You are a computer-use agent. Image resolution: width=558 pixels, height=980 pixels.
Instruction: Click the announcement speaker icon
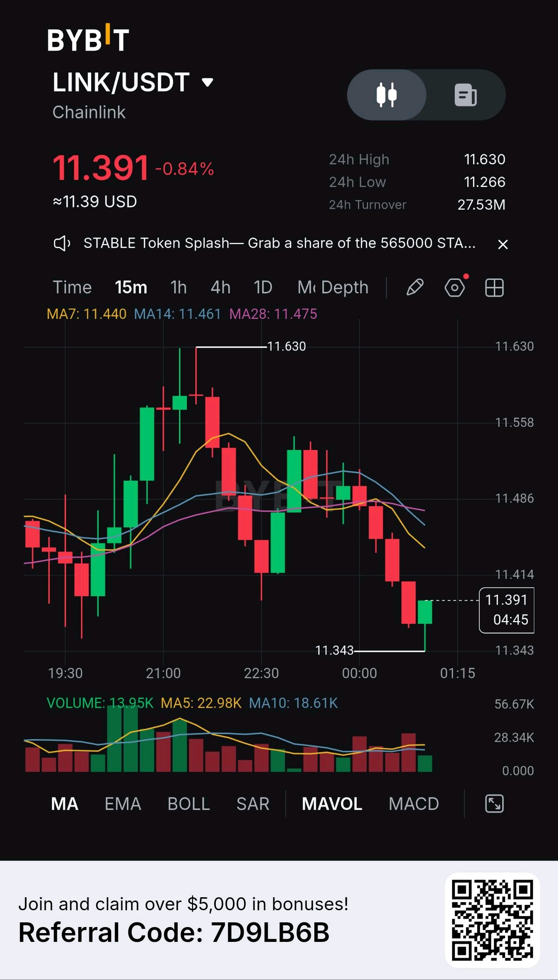[62, 243]
